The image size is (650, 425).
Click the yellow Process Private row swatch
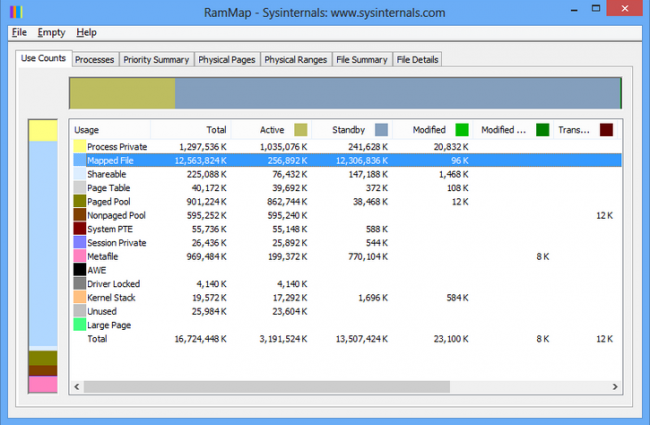click(80, 146)
